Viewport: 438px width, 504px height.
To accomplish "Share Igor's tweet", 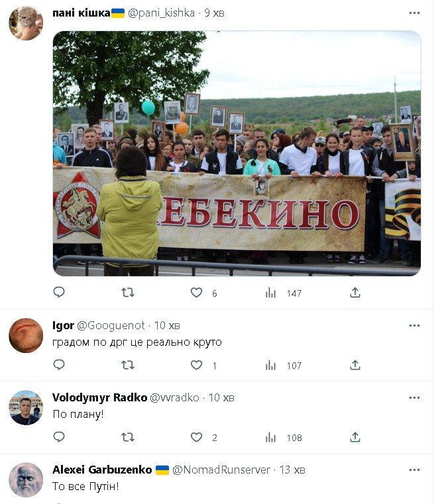I will (355, 365).
